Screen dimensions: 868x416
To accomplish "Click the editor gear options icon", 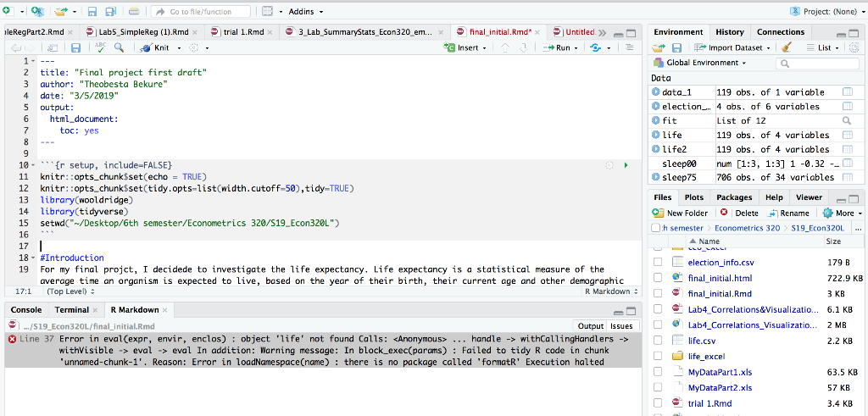I will tap(194, 47).
